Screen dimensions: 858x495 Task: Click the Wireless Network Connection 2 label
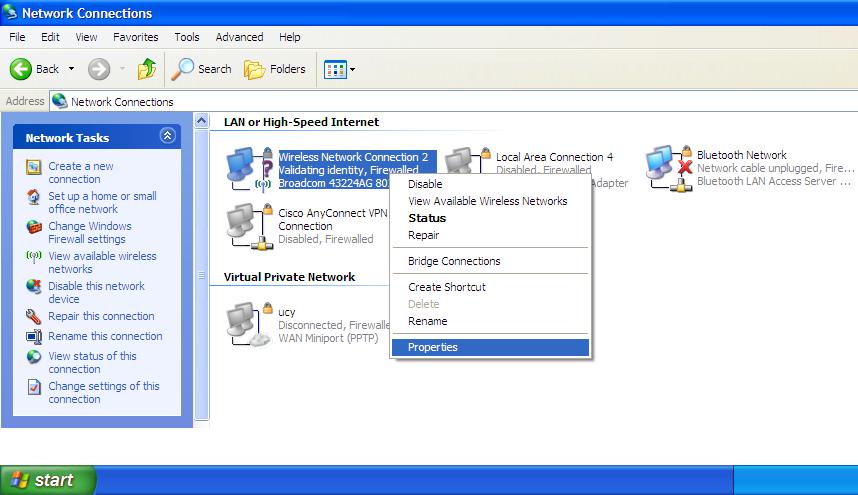353,157
